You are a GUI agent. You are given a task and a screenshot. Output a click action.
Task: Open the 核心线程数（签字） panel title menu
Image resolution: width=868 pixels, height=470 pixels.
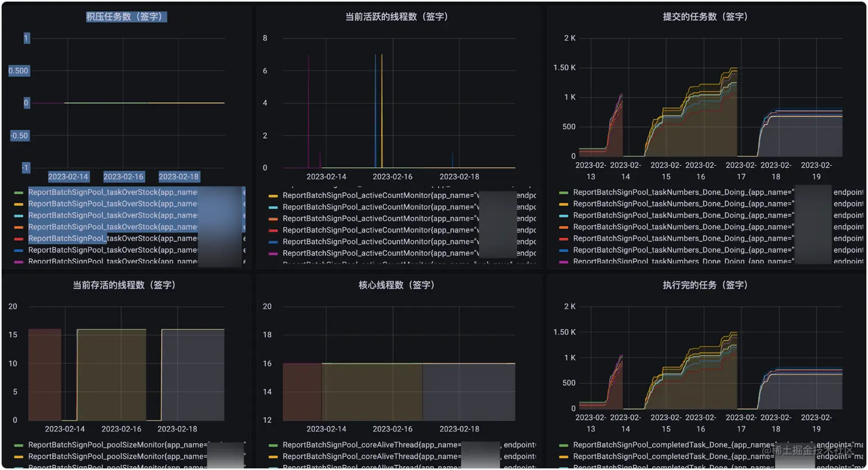397,285
